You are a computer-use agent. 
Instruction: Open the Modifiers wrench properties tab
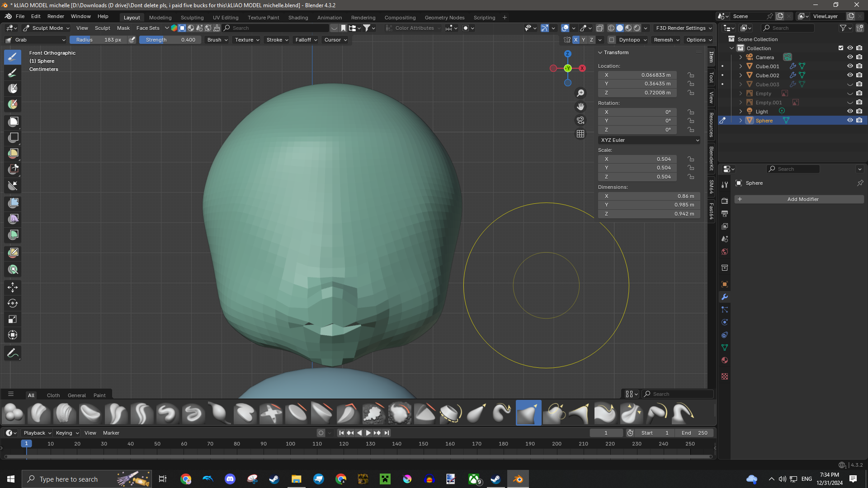725,297
